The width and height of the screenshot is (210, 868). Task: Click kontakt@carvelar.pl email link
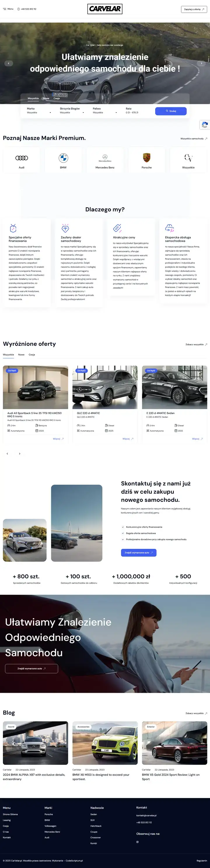click(146, 816)
